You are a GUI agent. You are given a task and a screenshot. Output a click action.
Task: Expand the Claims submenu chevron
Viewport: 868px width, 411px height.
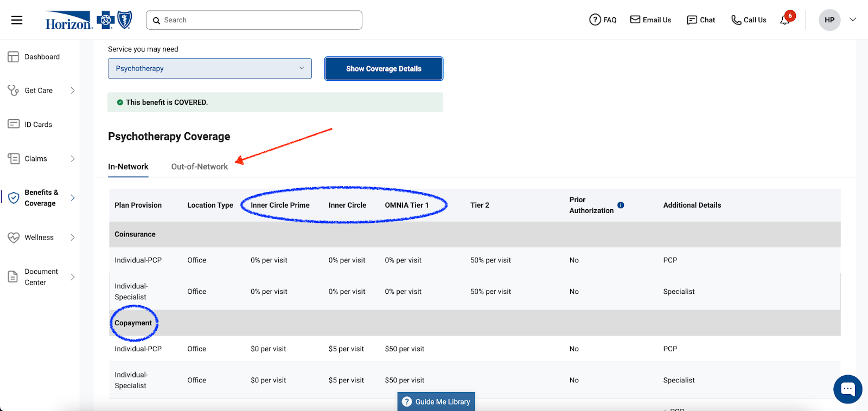coord(73,159)
